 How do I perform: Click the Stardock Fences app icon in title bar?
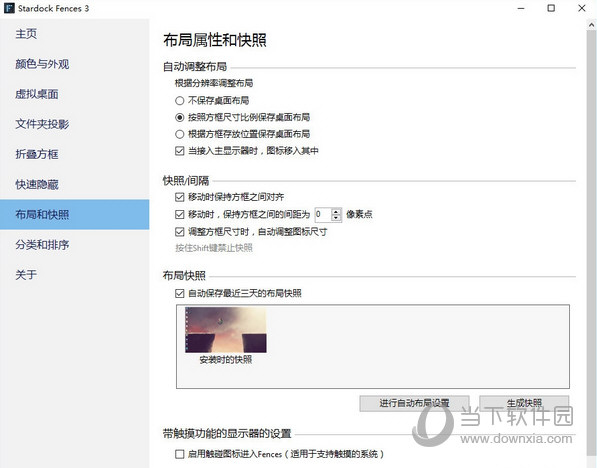coord(9,8)
